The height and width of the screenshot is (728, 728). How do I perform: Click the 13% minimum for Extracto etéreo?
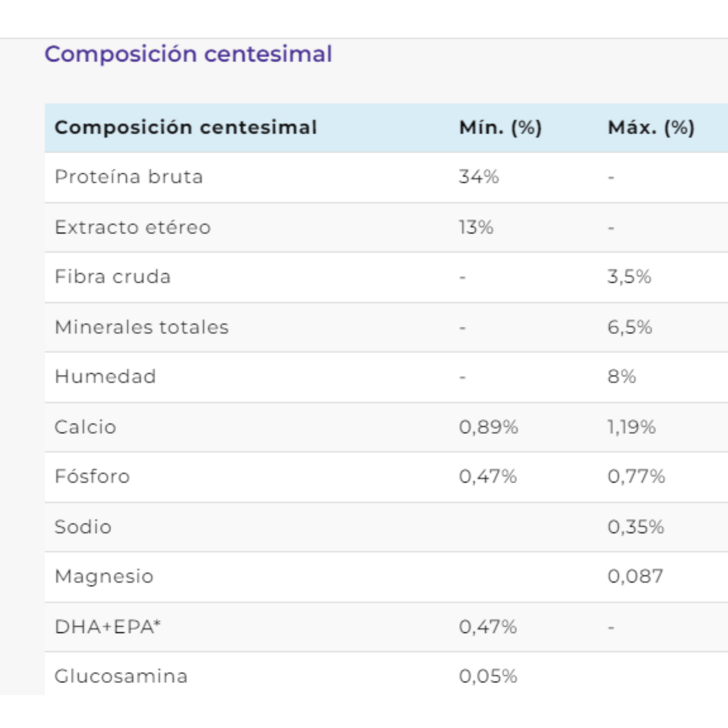point(476,227)
